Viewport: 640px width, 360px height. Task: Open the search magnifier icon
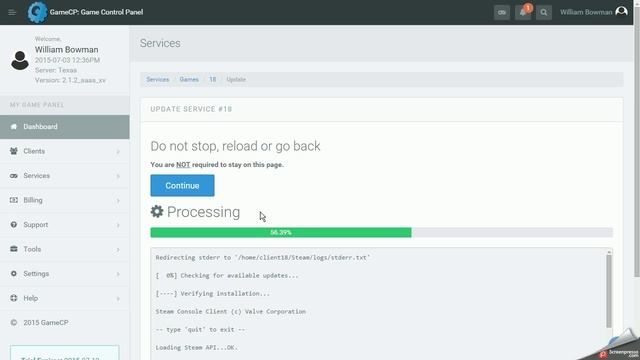(x=544, y=12)
